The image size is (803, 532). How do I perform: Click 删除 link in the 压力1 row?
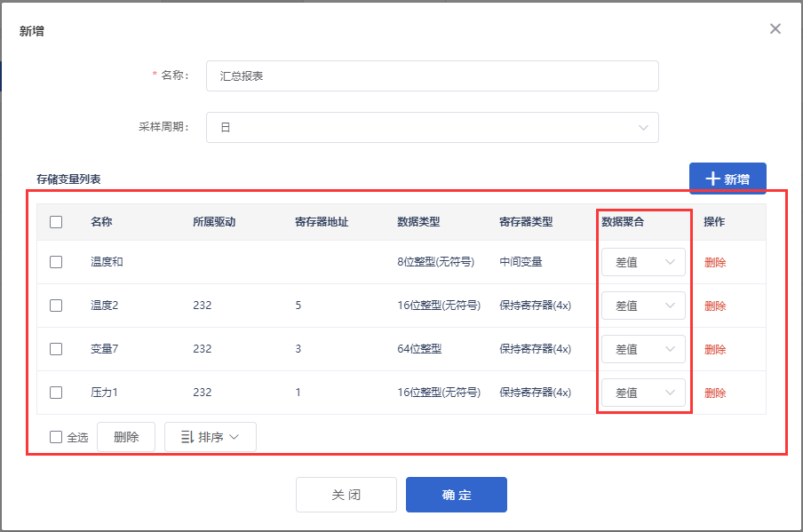coord(715,393)
